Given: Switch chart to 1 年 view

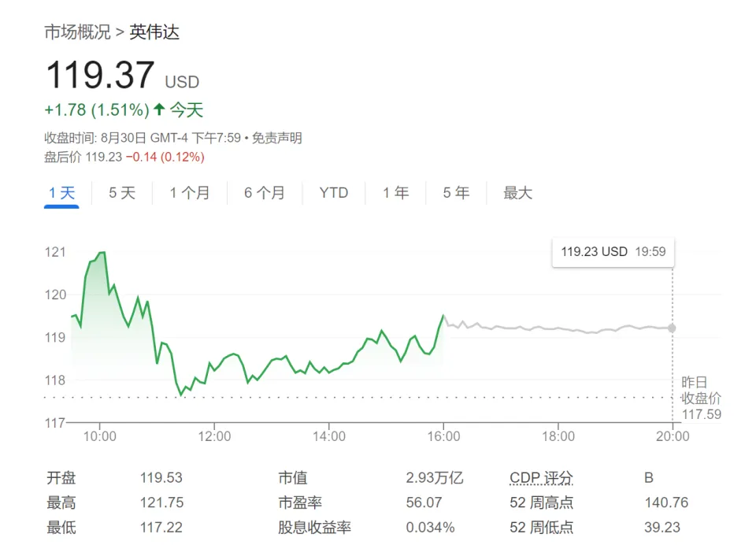Looking at the screenshot, I should coord(396,193).
